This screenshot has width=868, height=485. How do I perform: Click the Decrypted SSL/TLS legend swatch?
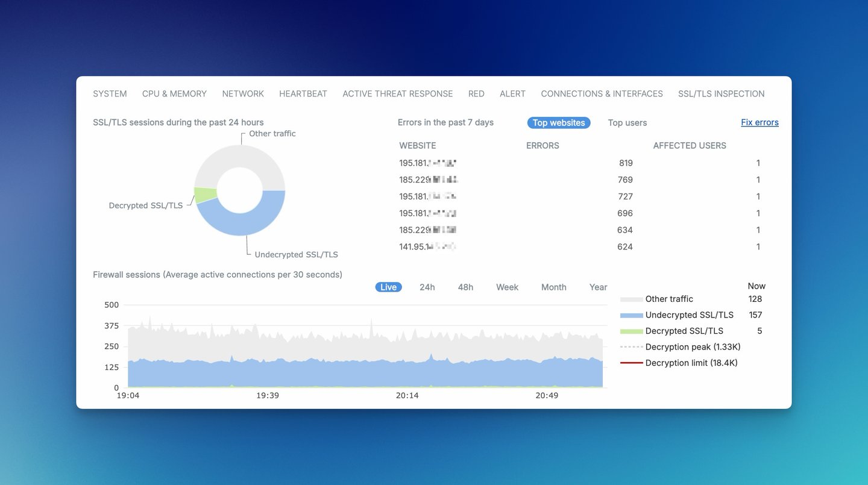631,331
